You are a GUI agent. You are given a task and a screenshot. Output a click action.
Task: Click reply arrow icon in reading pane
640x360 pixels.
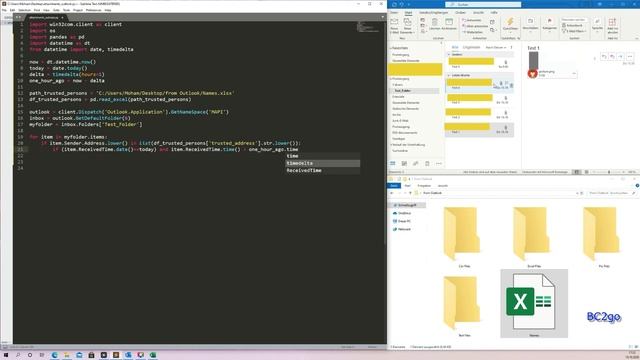[604, 57]
